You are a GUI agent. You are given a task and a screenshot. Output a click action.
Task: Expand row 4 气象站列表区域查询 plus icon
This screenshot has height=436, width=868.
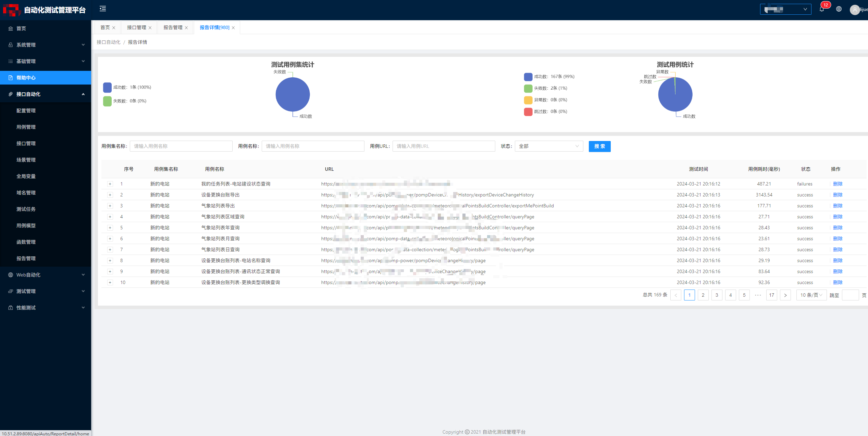coord(110,217)
